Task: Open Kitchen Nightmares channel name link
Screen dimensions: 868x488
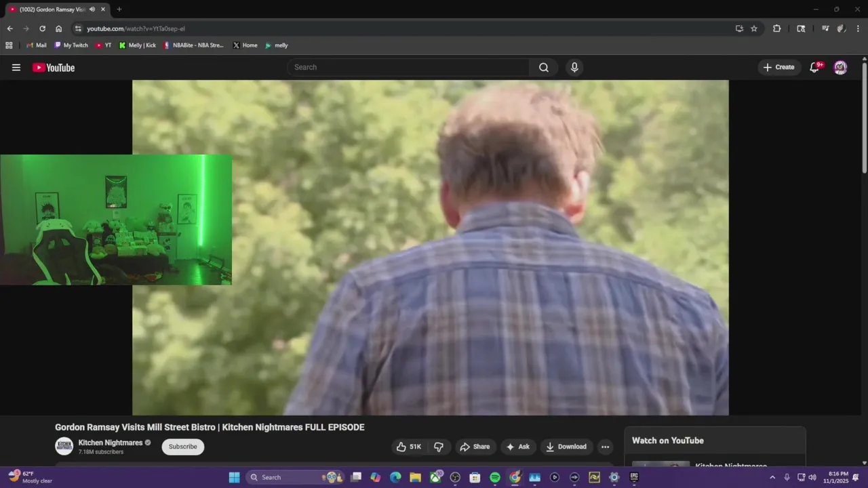Action: pos(111,443)
